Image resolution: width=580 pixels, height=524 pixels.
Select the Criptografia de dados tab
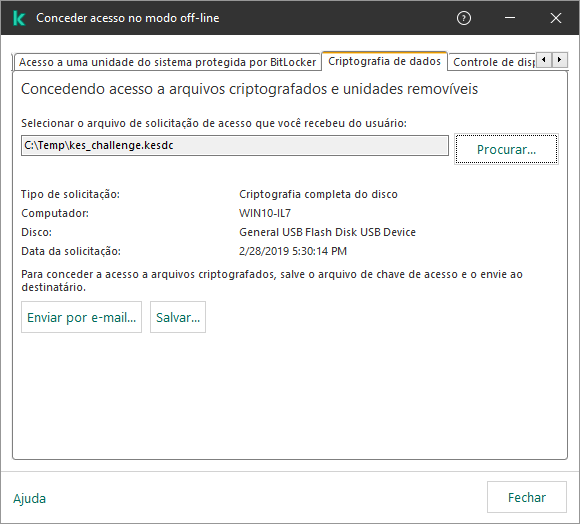point(384,61)
